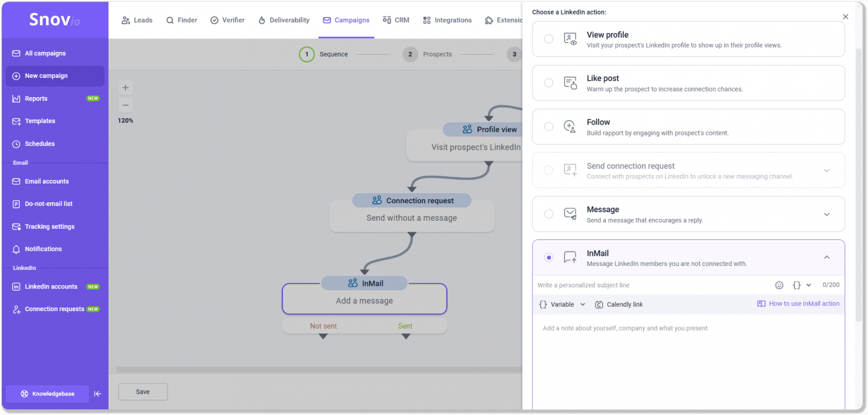868x415 pixels.
Task: Select the InMail radio button
Action: click(549, 257)
